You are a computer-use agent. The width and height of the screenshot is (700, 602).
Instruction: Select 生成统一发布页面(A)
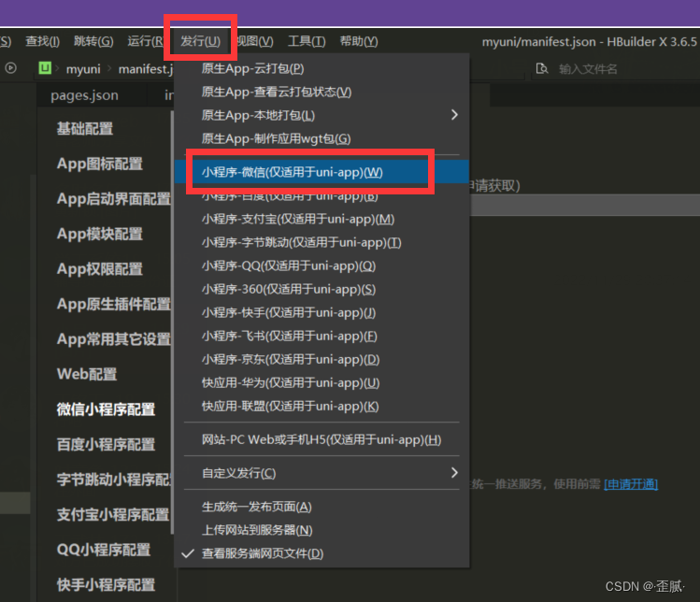(321, 507)
